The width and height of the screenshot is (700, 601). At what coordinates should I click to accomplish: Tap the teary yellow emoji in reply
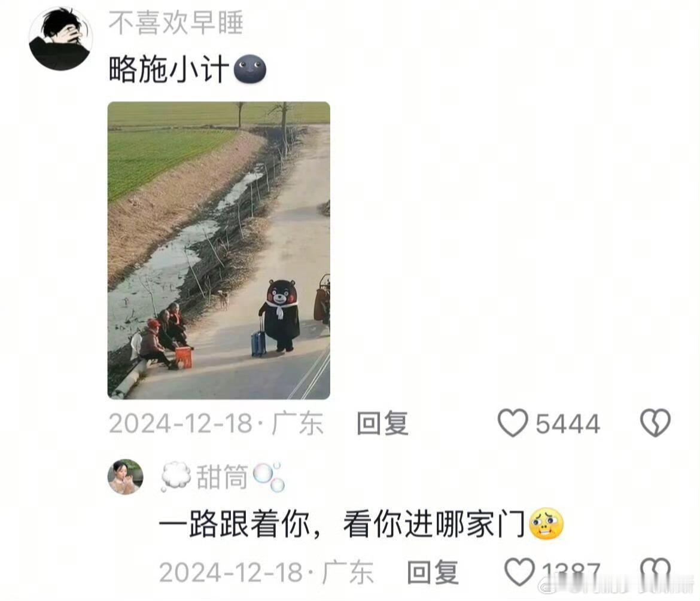click(546, 524)
